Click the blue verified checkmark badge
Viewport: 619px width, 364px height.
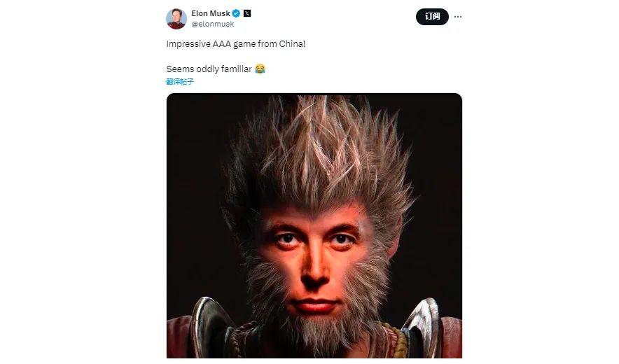(237, 13)
